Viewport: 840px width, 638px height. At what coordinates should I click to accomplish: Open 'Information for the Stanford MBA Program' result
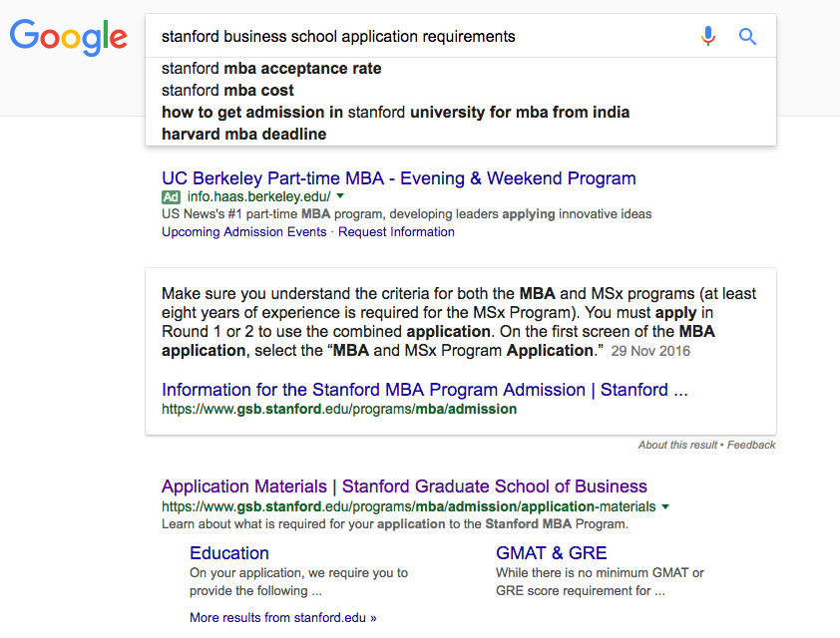tap(424, 390)
